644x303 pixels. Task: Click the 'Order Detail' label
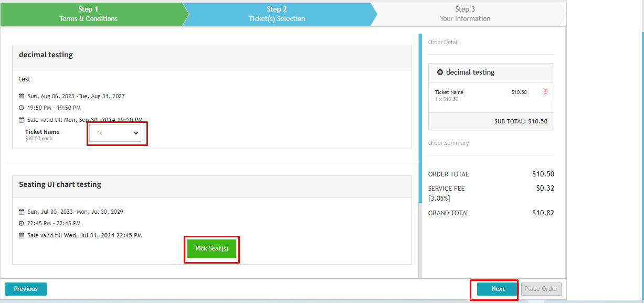[444, 42]
